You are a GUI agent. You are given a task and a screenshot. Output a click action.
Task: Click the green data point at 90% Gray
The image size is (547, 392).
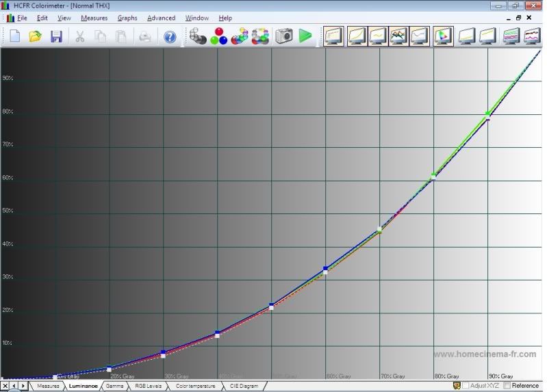pos(487,114)
